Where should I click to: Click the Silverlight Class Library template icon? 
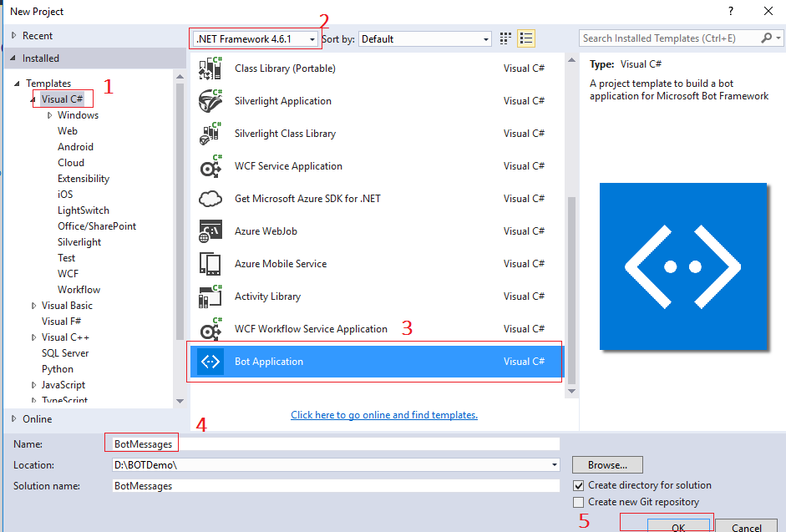click(x=210, y=134)
